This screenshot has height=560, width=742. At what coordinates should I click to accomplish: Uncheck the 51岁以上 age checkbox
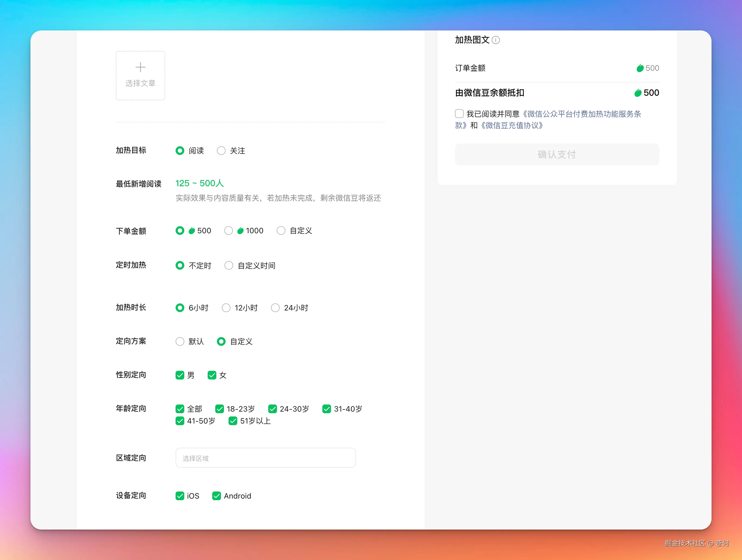(233, 421)
